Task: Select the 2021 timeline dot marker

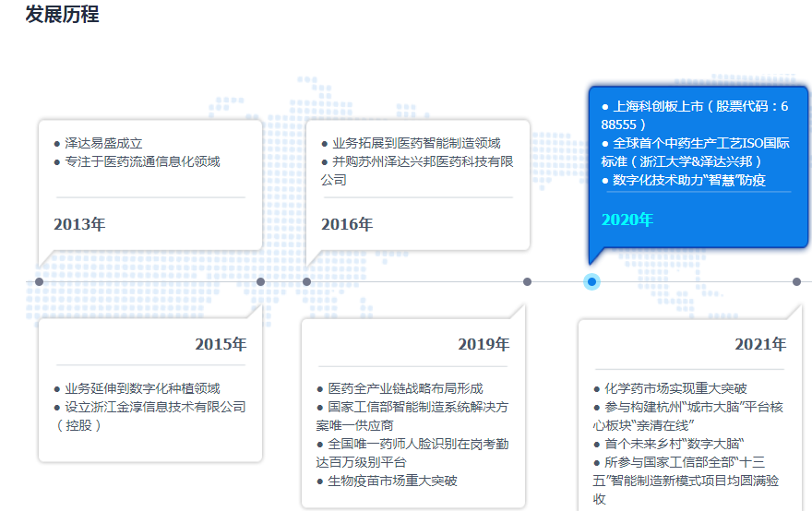Action: pos(796,281)
